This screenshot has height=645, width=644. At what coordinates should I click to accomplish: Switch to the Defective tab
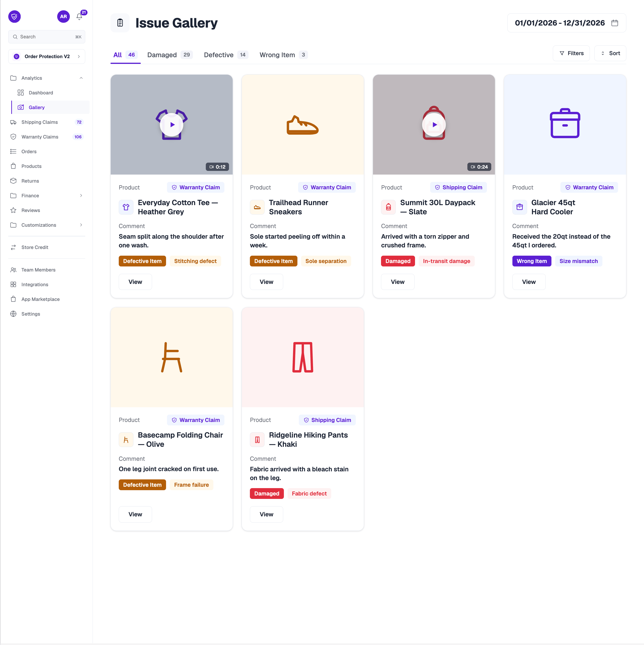tap(226, 55)
